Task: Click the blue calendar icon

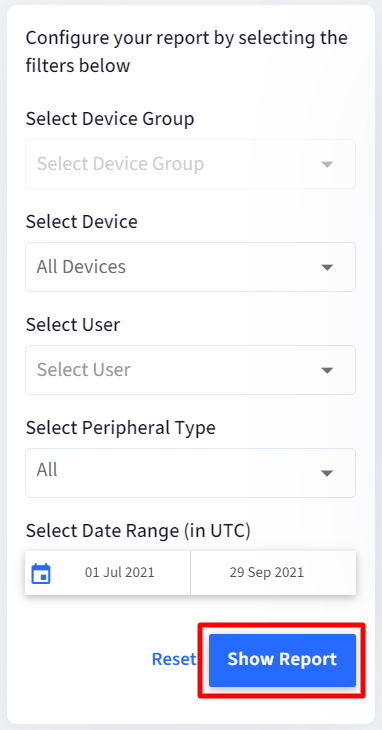Action: 41,574
